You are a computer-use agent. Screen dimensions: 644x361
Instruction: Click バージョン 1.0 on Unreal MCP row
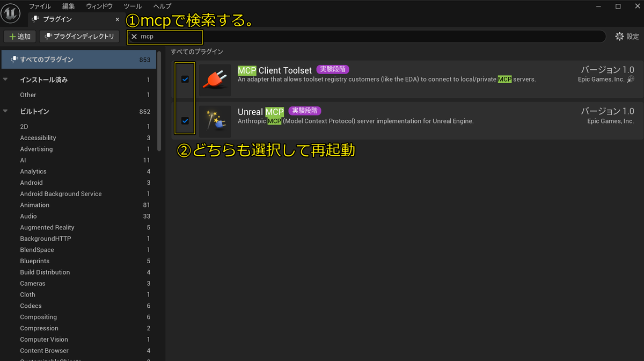(608, 112)
